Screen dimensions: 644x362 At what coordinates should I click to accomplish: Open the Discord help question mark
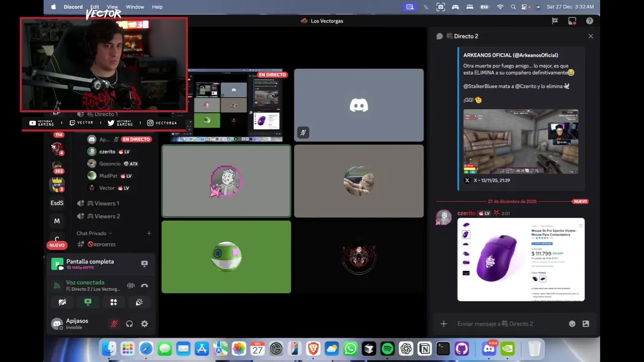[x=590, y=21]
